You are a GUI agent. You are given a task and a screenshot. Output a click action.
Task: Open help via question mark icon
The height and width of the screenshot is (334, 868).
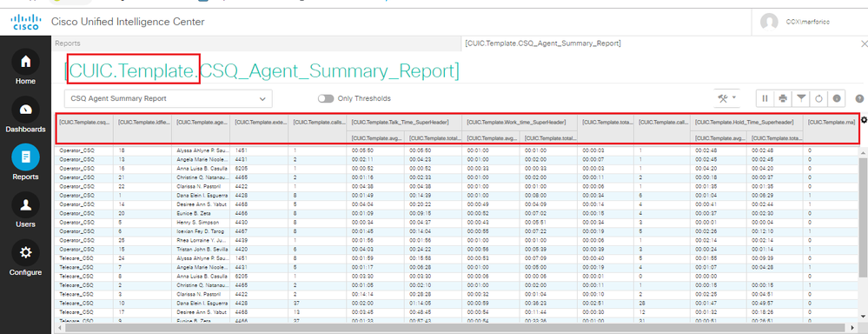point(859,98)
